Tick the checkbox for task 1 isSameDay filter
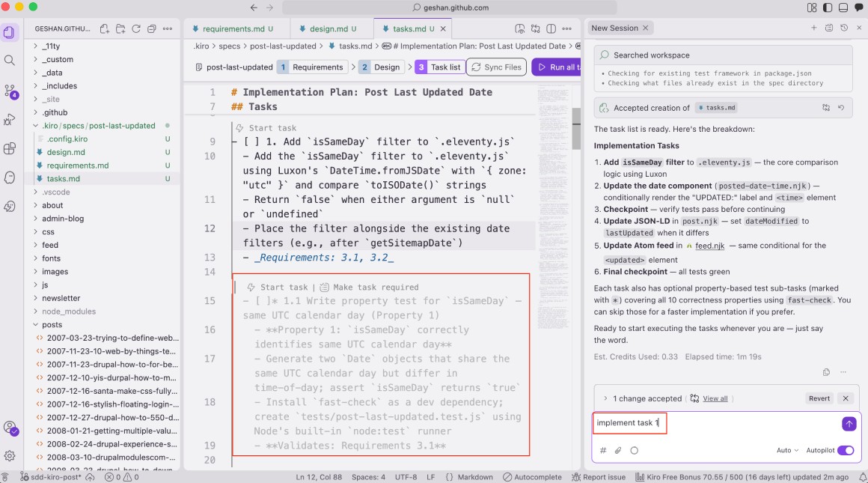Viewport: 868px width, 483px height. pos(251,142)
